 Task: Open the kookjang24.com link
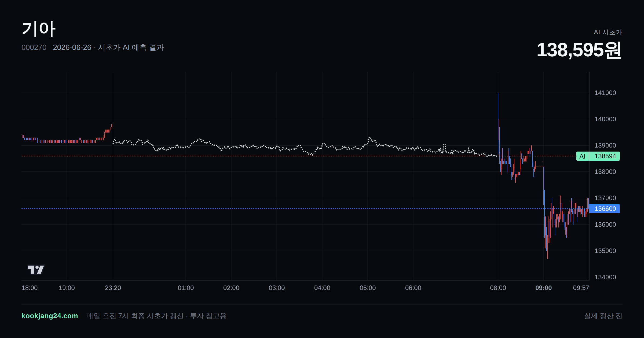[50, 316]
